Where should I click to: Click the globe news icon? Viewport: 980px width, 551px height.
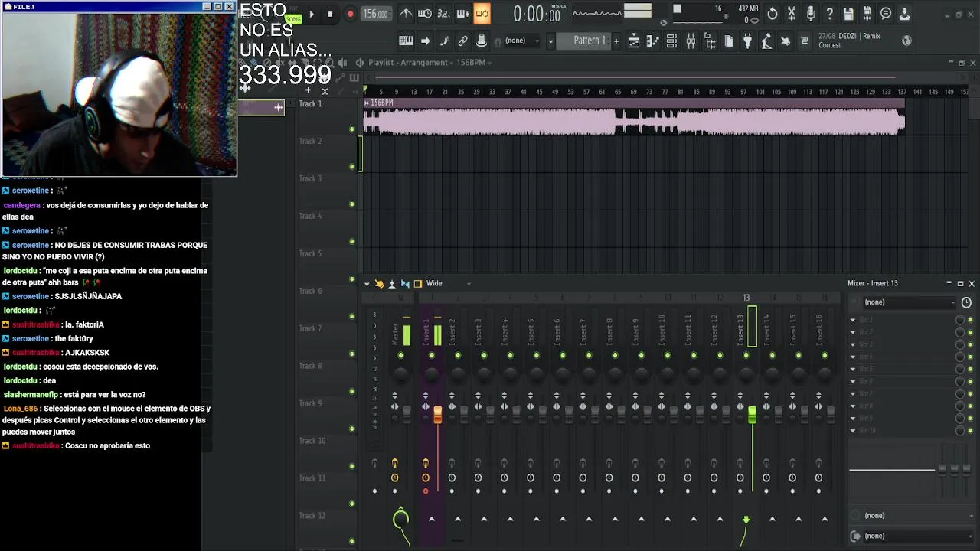906,41
